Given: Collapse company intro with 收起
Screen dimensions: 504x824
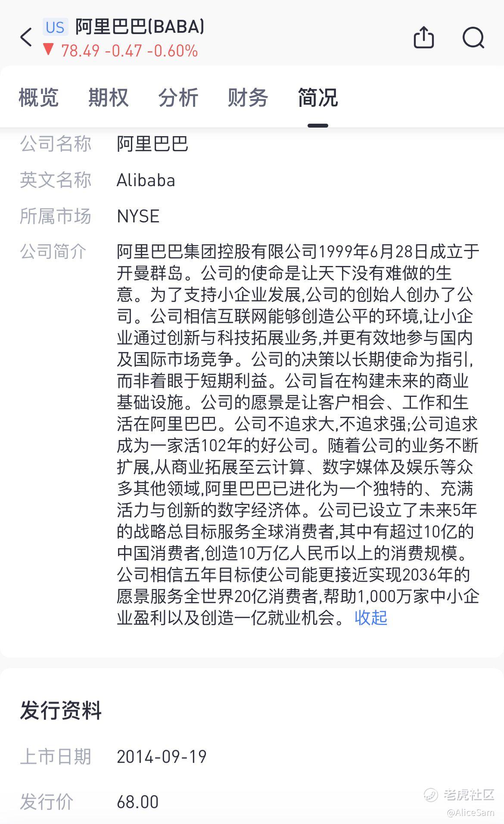Looking at the screenshot, I should (x=370, y=618).
